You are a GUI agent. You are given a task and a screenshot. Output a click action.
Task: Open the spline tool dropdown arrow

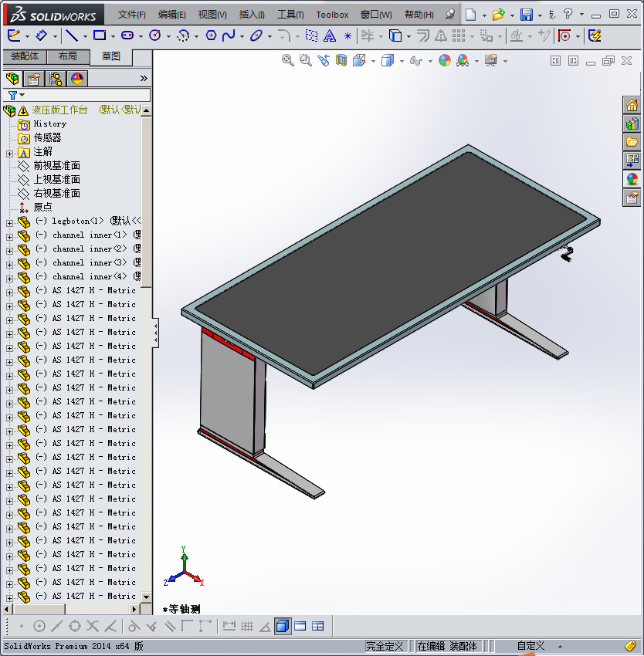(x=242, y=37)
